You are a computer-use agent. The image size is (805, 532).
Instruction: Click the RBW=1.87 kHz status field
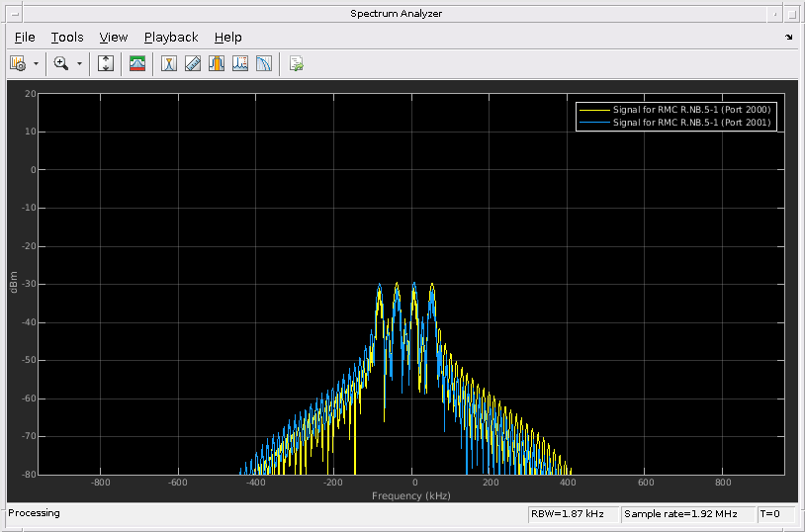pos(572,514)
